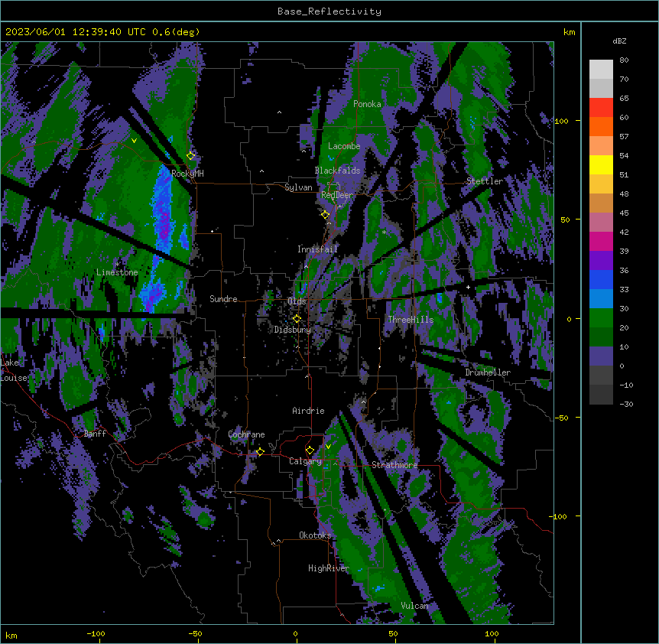Click the yellow V marker east of Calgary
The image size is (659, 644).
pyautogui.click(x=328, y=447)
